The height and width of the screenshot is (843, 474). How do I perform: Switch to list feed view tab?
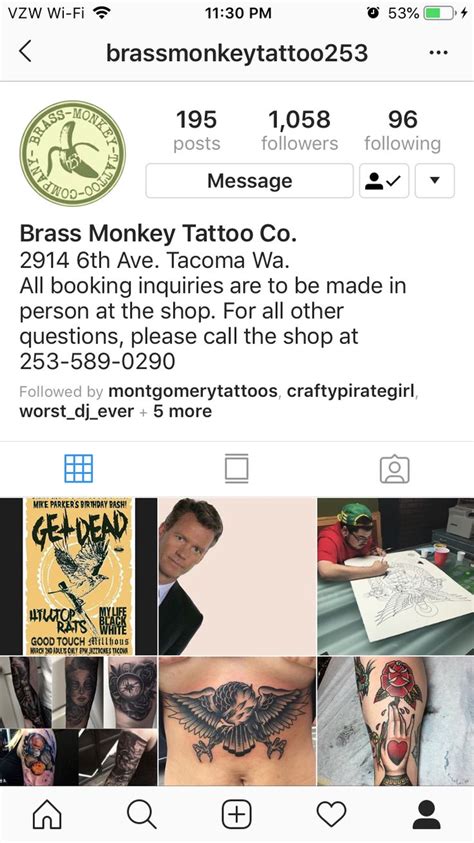tap(236, 468)
